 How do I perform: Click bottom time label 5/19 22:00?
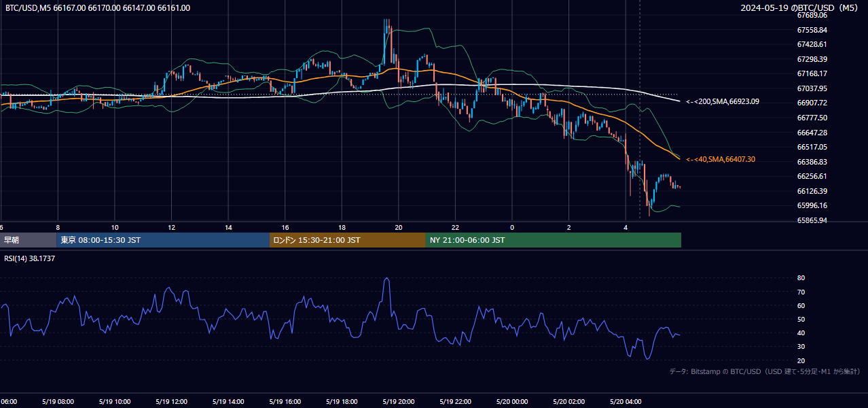tap(456, 401)
